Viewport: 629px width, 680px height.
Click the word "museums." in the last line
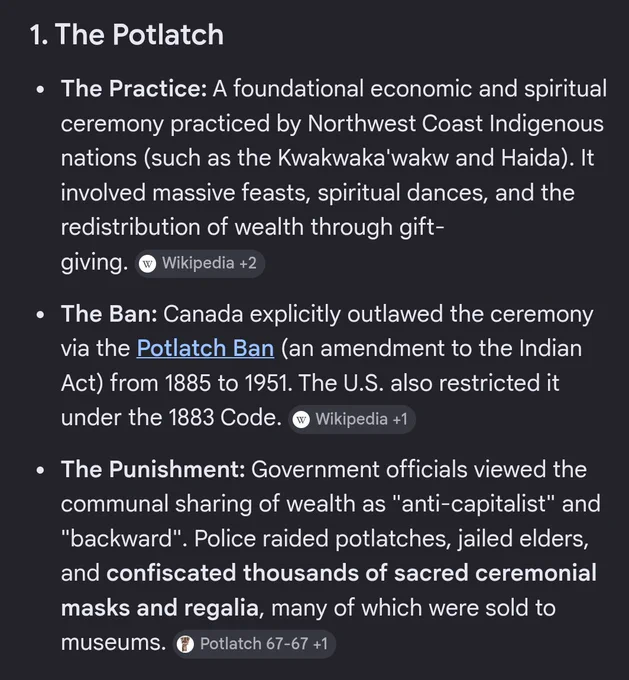(113, 643)
